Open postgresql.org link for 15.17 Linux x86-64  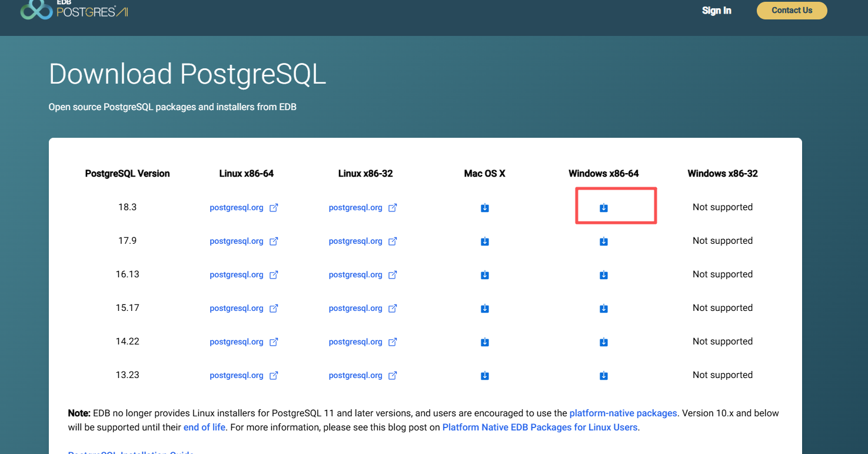[237, 309]
